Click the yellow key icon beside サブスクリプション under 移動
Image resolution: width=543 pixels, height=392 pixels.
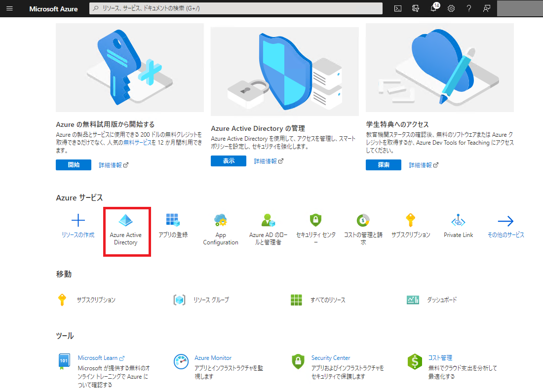tap(62, 300)
